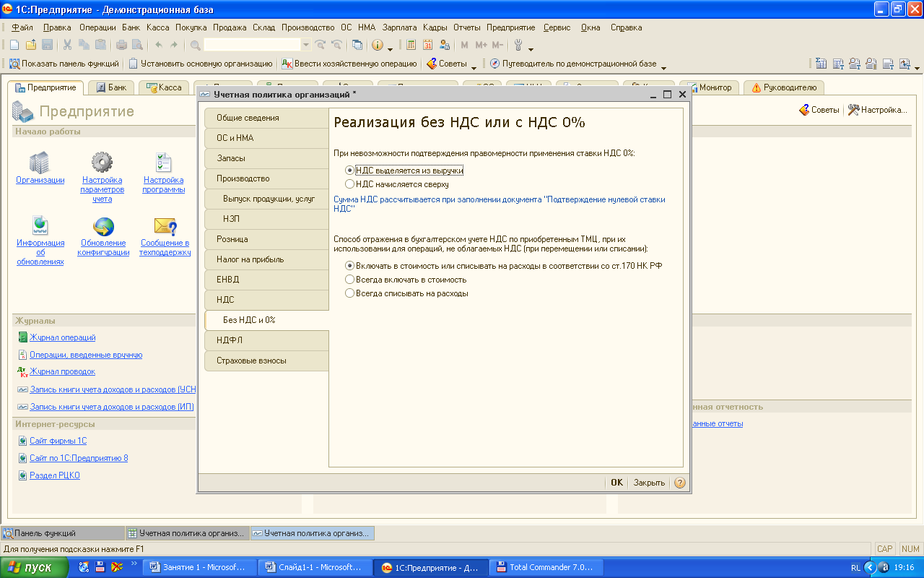Click Показать панель функций toolbar button

tap(64, 64)
